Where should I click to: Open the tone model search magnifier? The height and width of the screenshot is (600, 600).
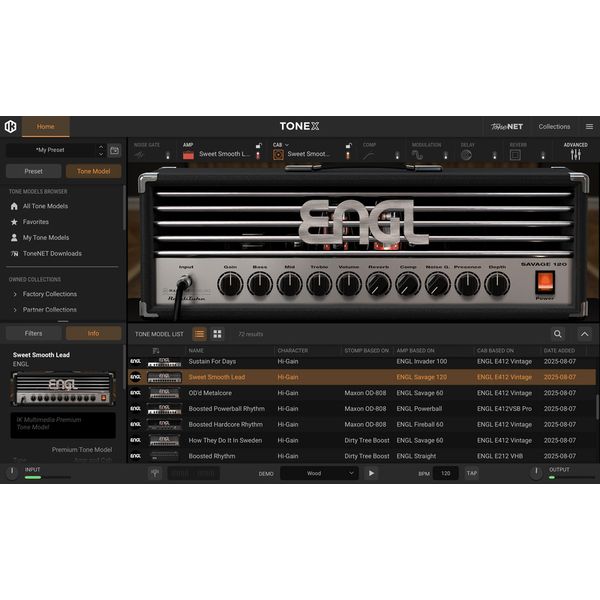(558, 334)
